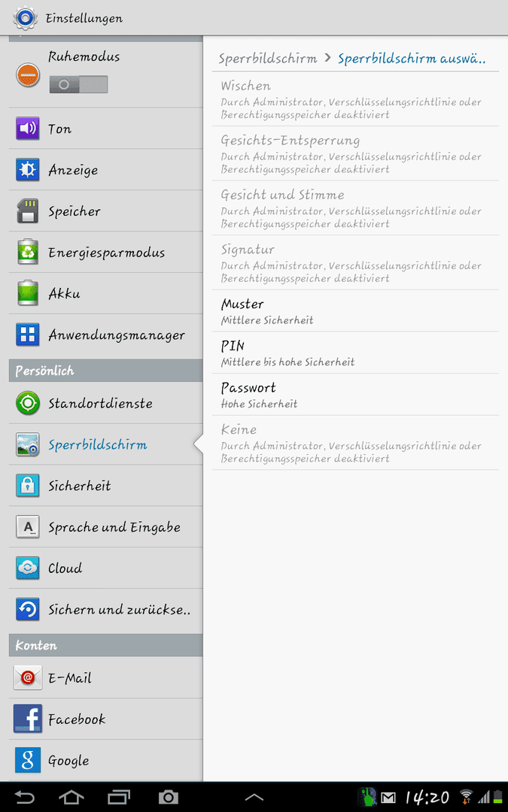
Task: Open Anwendungsmanager grid icon
Action: (x=28, y=335)
